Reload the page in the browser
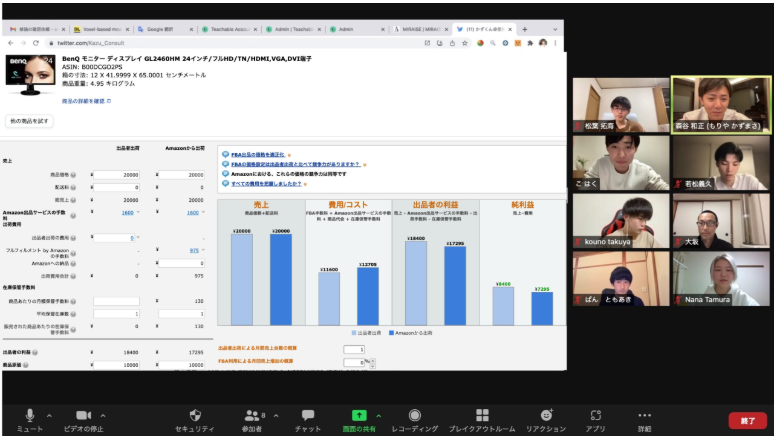The height and width of the screenshot is (436, 776). click(x=36, y=43)
